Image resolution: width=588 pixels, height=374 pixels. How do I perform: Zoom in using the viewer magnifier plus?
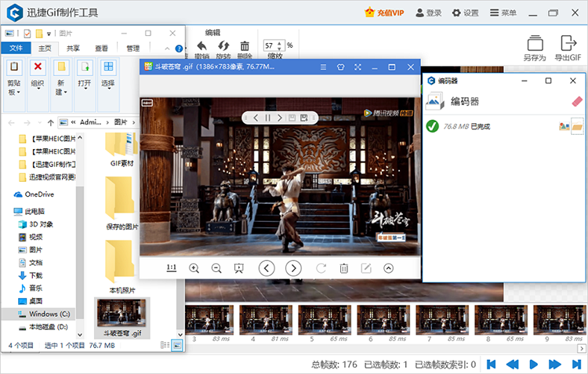click(194, 268)
